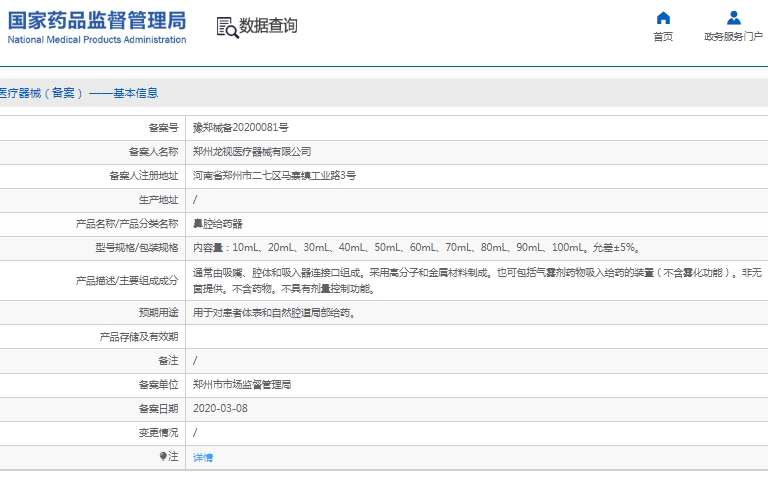Click the date 2020-03-08
This screenshot has width=768, height=480.
(220, 408)
